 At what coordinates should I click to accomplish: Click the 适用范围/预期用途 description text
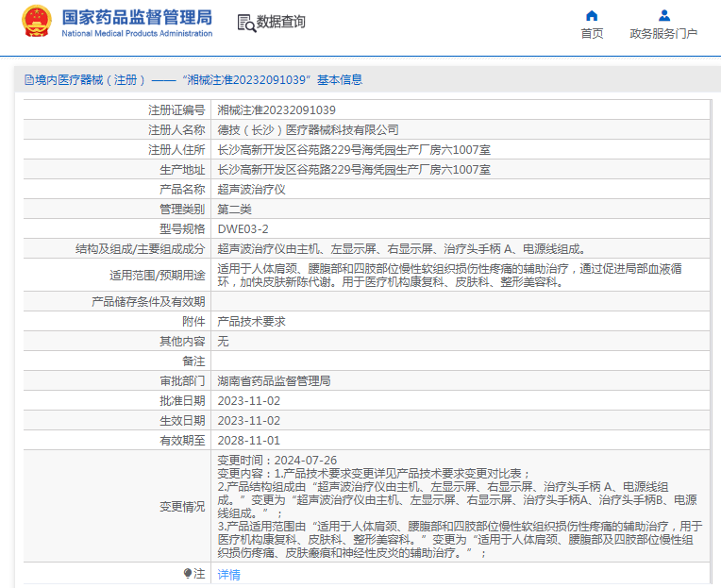click(x=450, y=275)
